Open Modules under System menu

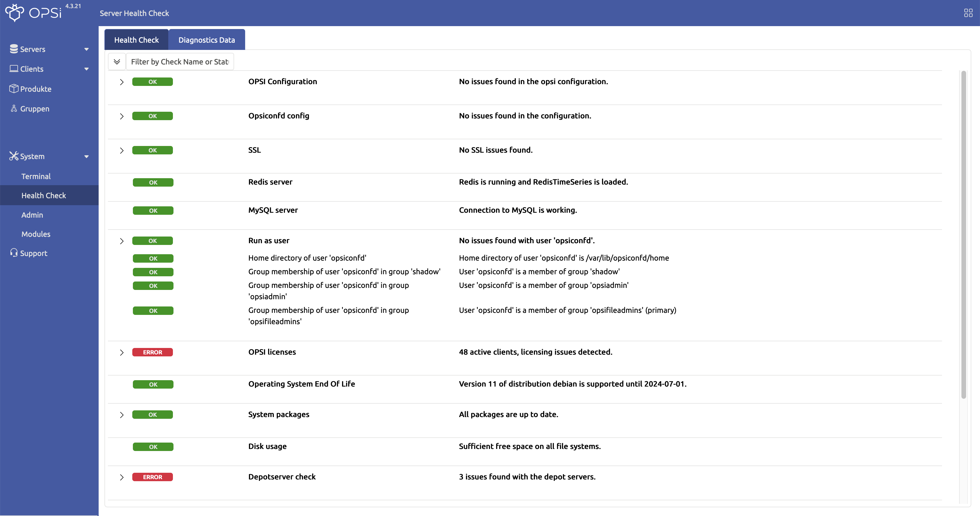click(35, 233)
